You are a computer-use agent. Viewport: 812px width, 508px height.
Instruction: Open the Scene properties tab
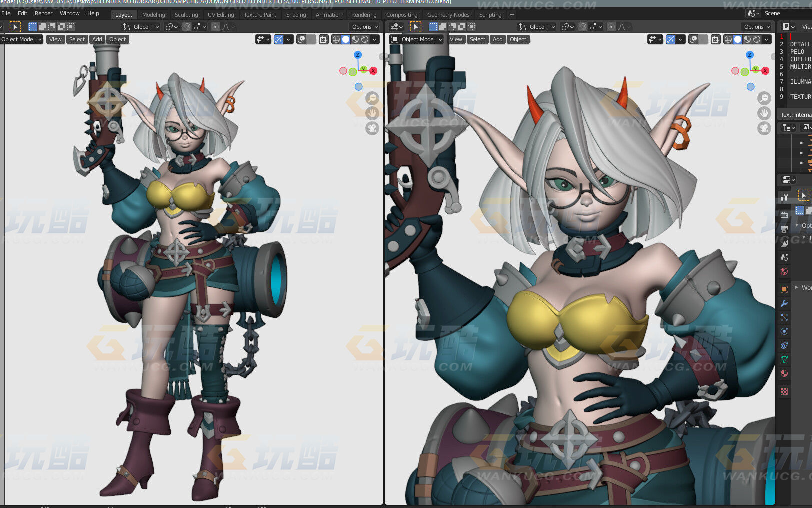(x=784, y=257)
